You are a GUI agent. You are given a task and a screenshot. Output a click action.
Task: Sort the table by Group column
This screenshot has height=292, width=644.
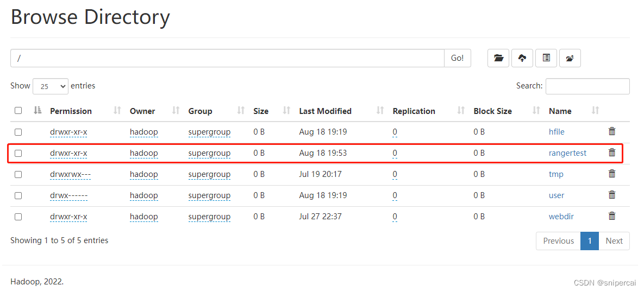tap(241, 110)
